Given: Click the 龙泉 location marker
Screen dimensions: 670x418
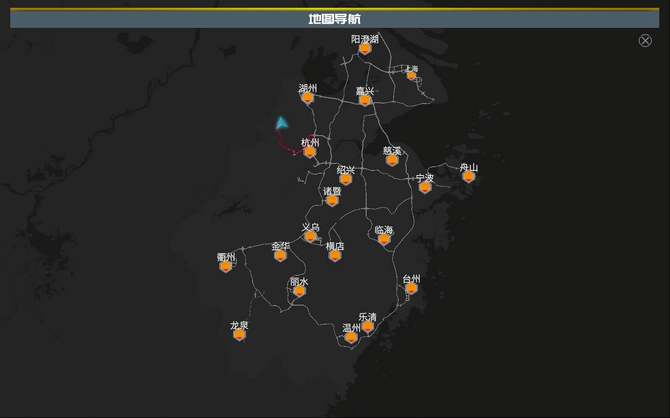Looking at the screenshot, I should coord(239,334).
